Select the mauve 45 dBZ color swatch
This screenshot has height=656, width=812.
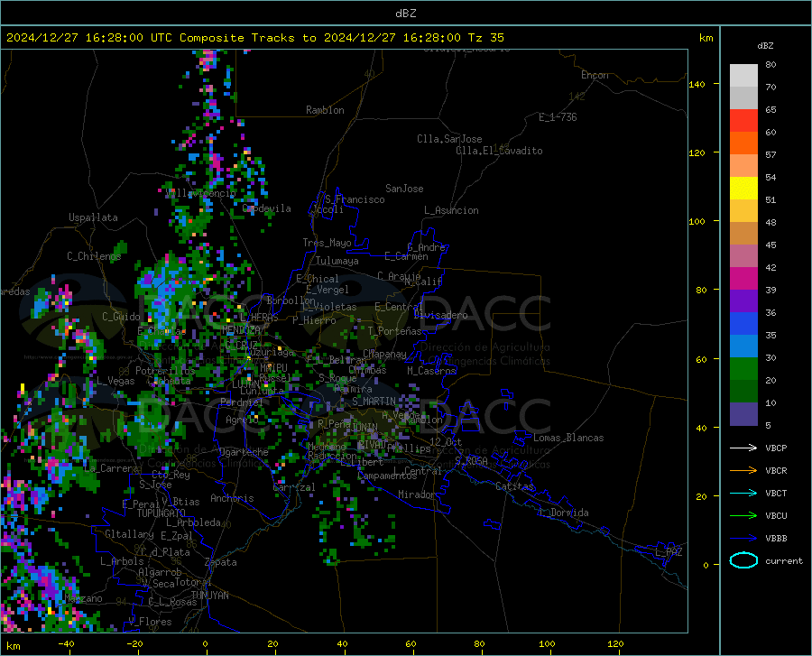point(743,256)
